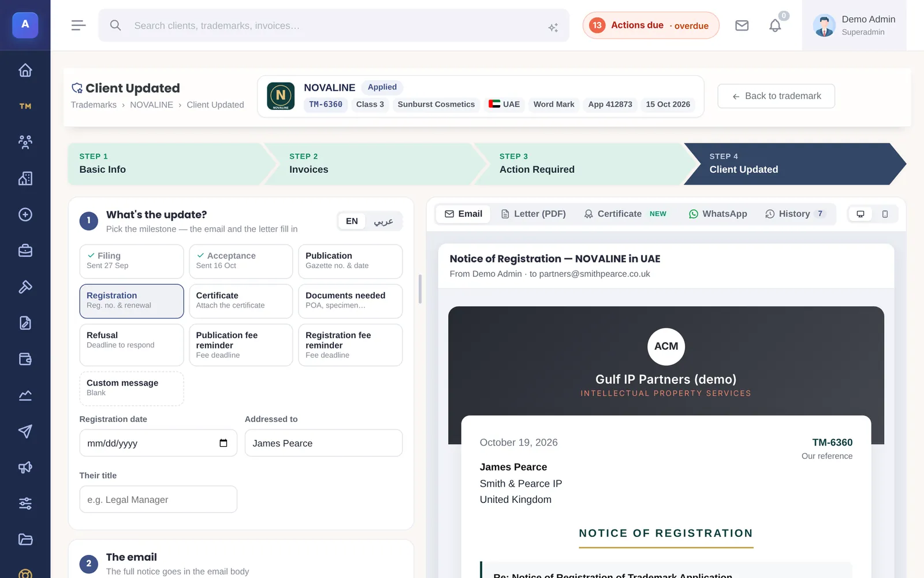The height and width of the screenshot is (578, 924).
Task: Open the clients people icon in sidebar
Action: [25, 142]
